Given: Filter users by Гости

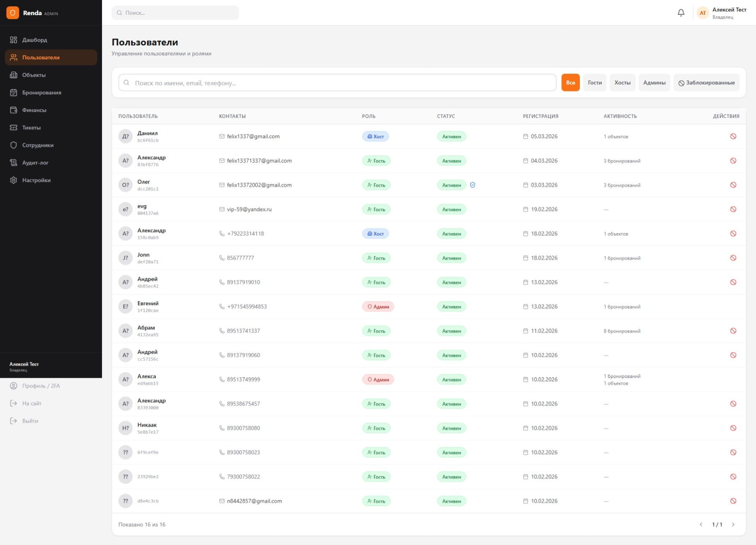Looking at the screenshot, I should click(x=595, y=83).
